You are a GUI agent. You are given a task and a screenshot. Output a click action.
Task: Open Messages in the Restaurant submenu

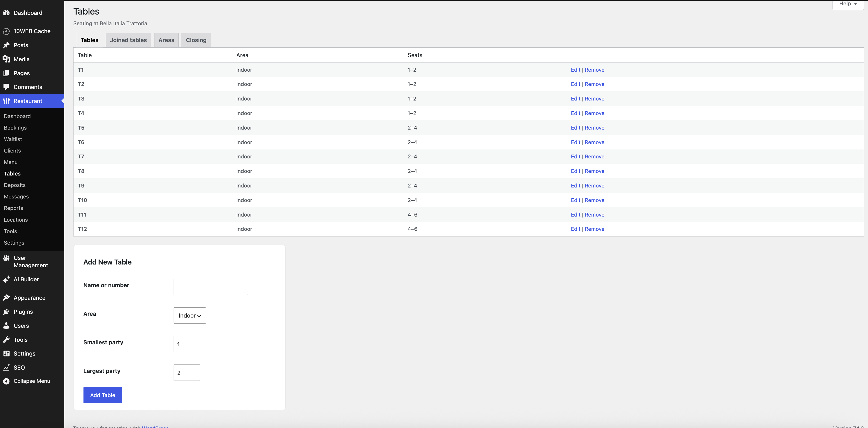(16, 197)
